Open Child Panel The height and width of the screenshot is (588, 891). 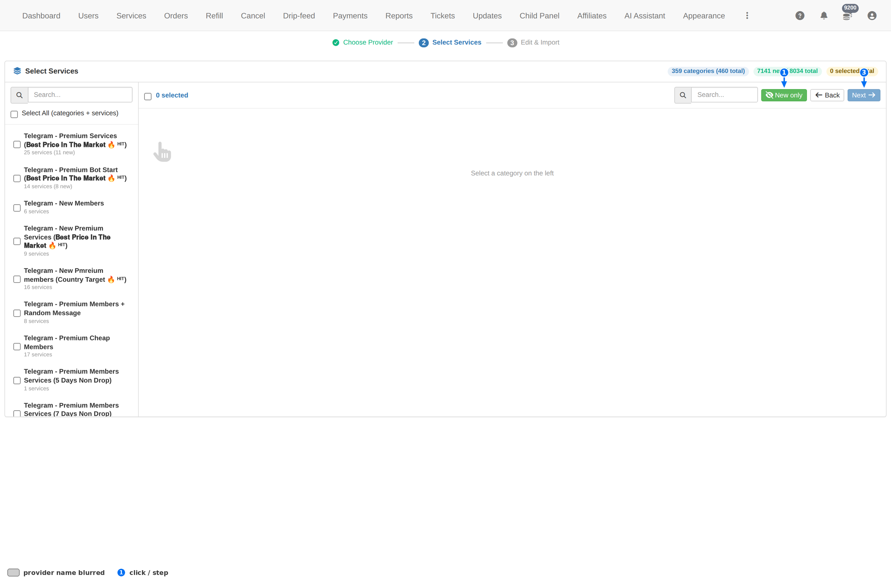tap(539, 16)
